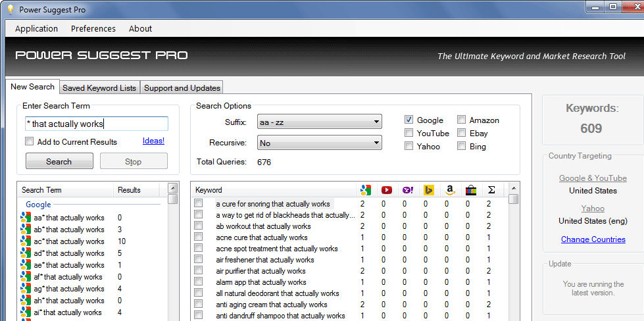Click into the search term input field
The width and height of the screenshot is (644, 321).
(96, 124)
